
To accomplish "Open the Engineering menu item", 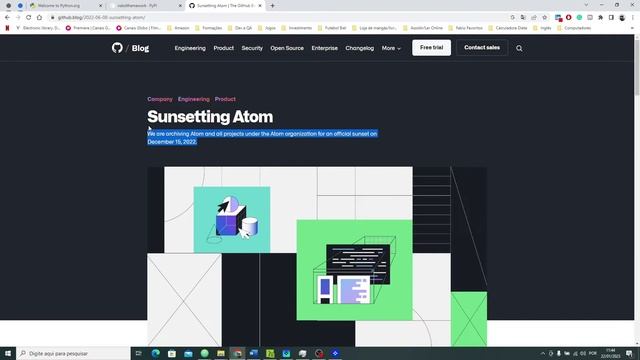I will (190, 48).
